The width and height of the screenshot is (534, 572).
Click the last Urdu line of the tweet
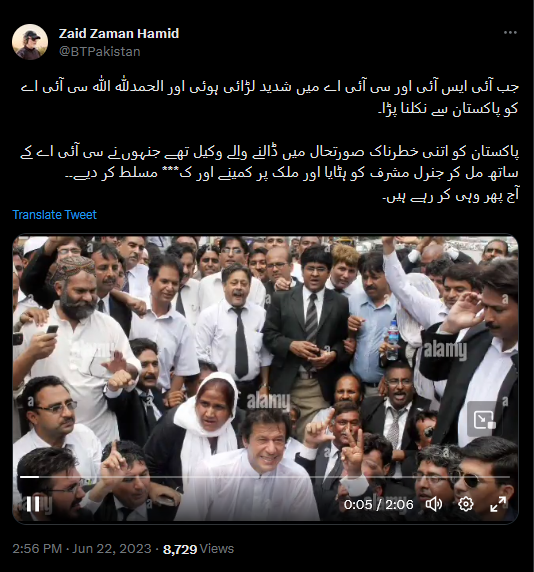tap(450, 195)
